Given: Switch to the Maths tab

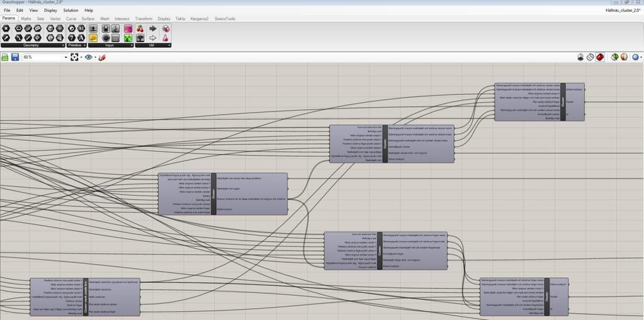Looking at the screenshot, I should click(26, 19).
